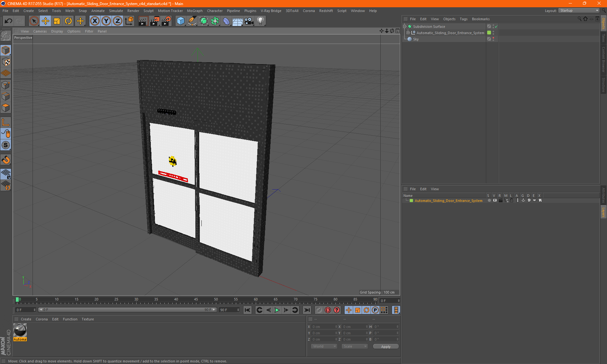607x364 pixels.
Task: Click the Undo arrow icon
Action: coord(9,21)
